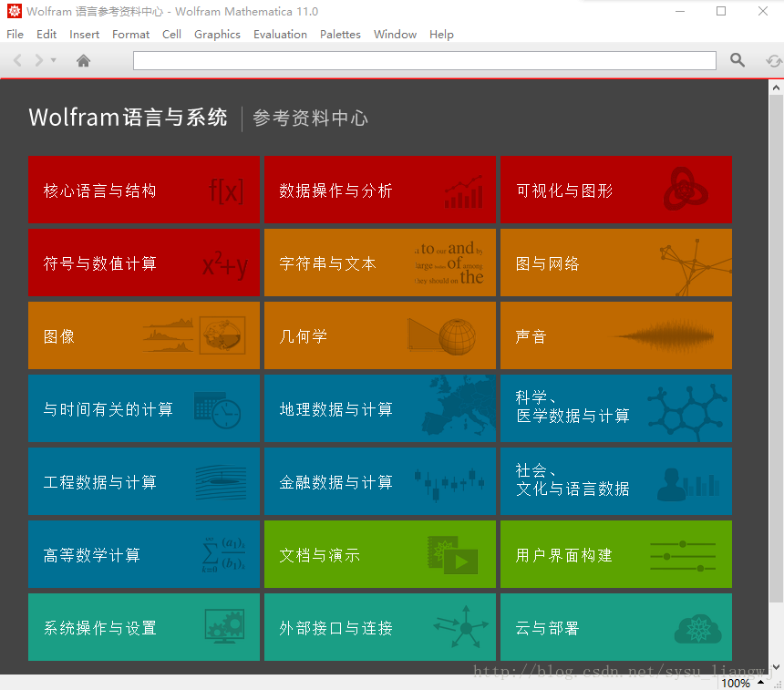The height and width of the screenshot is (690, 784).
Task: Open the Format menu
Action: pyautogui.click(x=130, y=34)
